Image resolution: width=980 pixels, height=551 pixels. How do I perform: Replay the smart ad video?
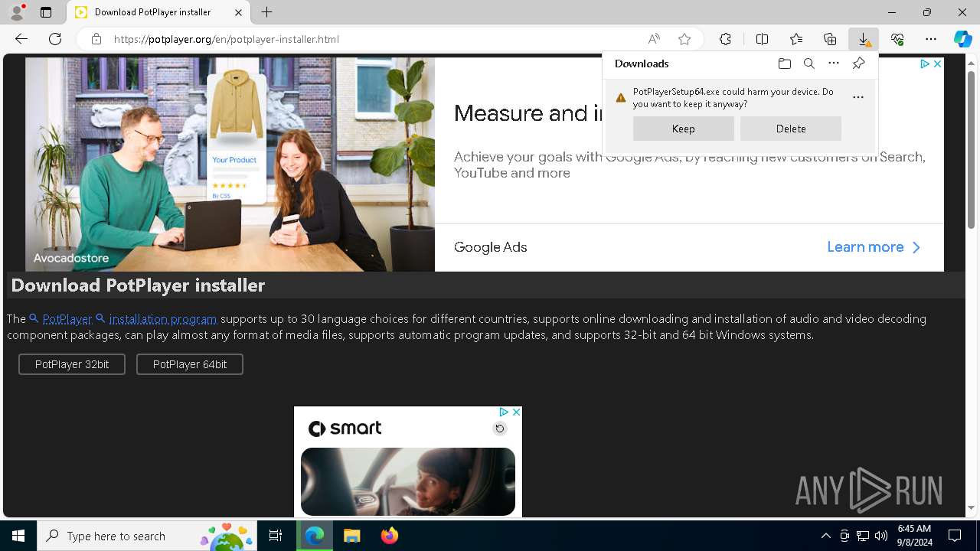click(x=499, y=429)
